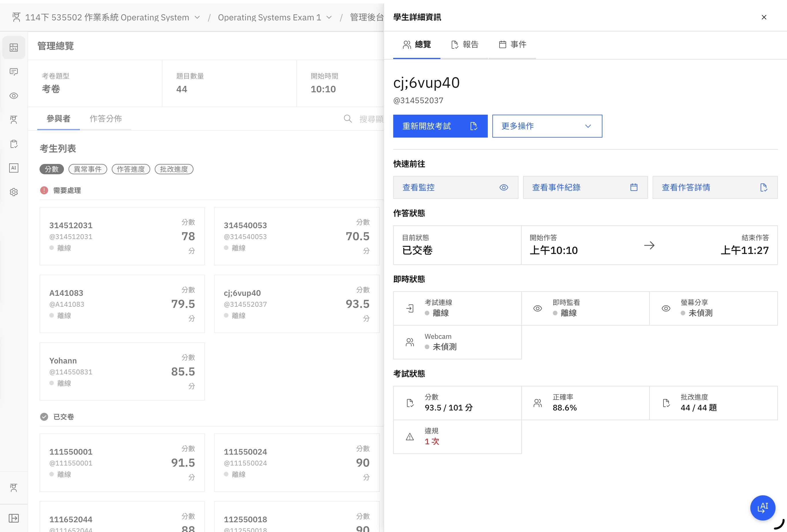
Task: Click the search input field
Action: pos(371,118)
